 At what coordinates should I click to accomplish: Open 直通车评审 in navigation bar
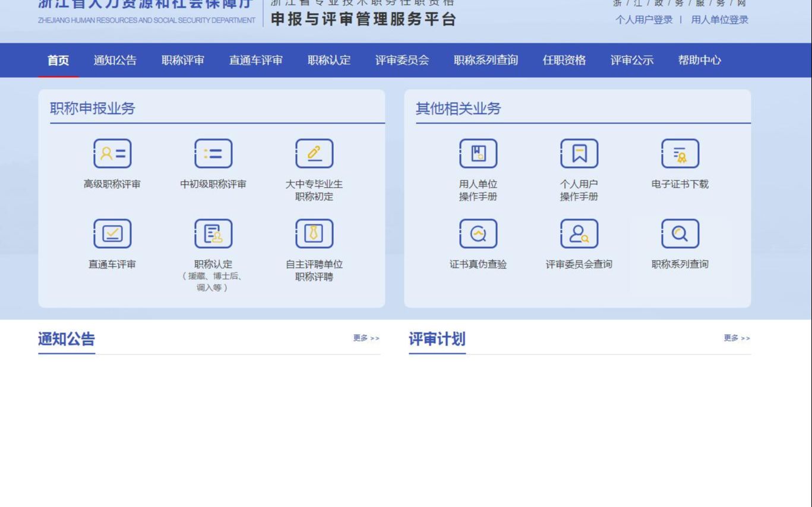click(256, 60)
